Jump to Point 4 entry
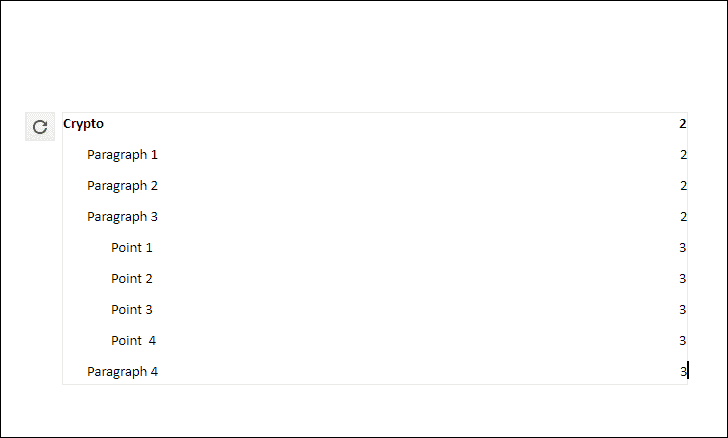This screenshot has height=438, width=728. click(134, 341)
